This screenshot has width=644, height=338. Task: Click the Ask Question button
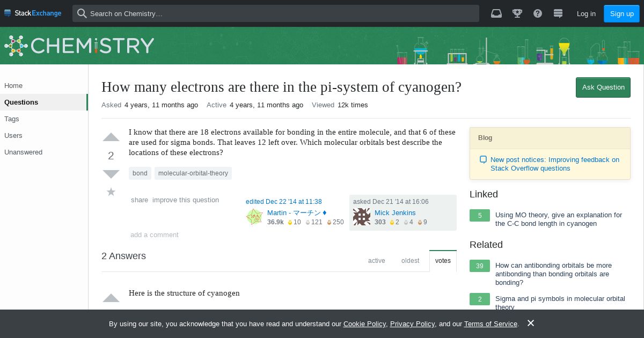(603, 87)
